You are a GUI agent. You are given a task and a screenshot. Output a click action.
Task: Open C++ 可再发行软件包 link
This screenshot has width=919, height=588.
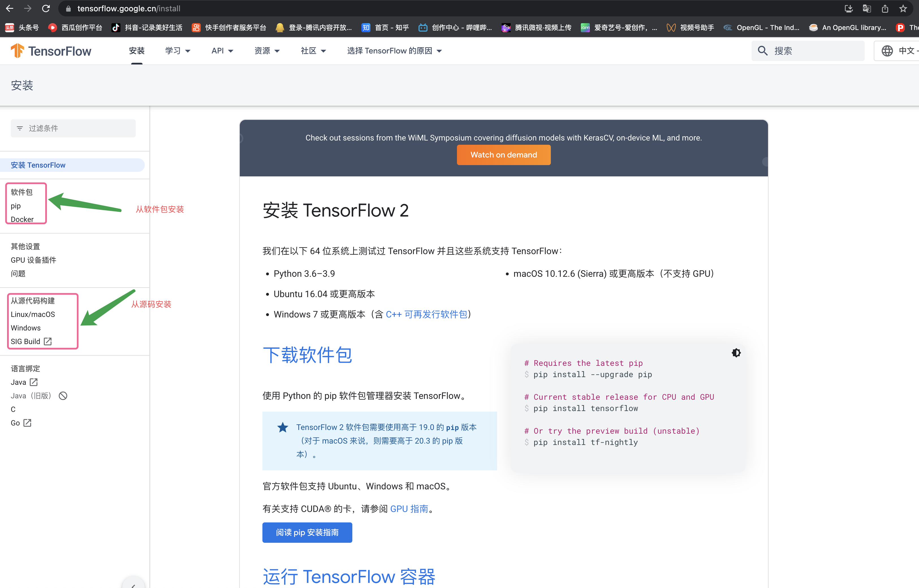click(426, 314)
